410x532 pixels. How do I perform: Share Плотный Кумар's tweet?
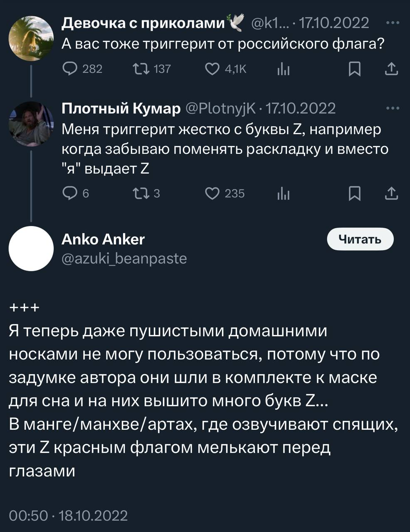[391, 193]
